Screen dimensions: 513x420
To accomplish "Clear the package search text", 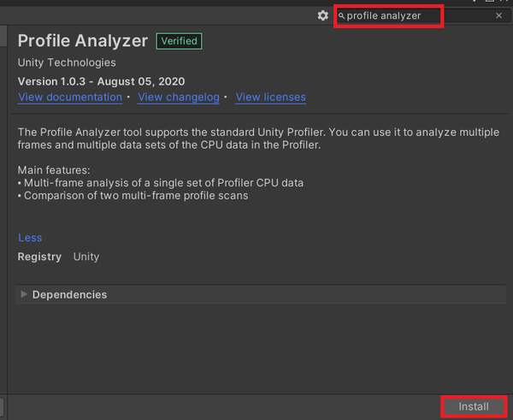I will (x=499, y=15).
